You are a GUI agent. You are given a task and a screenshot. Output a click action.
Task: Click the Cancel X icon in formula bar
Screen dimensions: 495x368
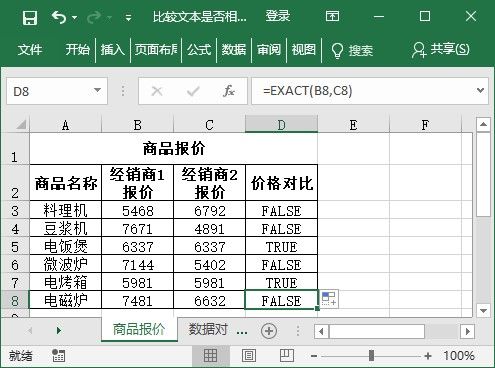click(157, 91)
